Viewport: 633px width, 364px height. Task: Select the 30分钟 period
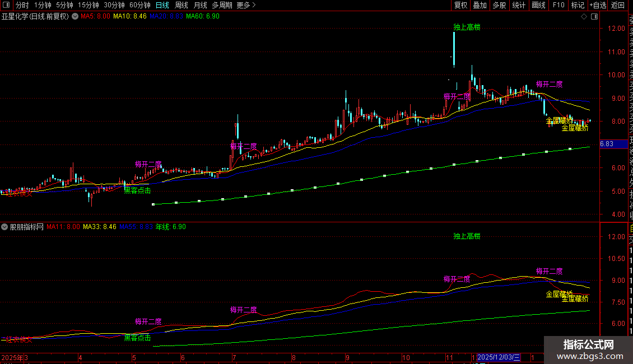pyautogui.click(x=114, y=5)
